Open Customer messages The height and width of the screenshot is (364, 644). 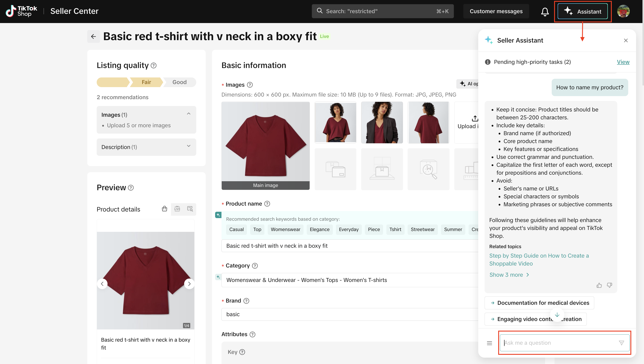tap(496, 11)
